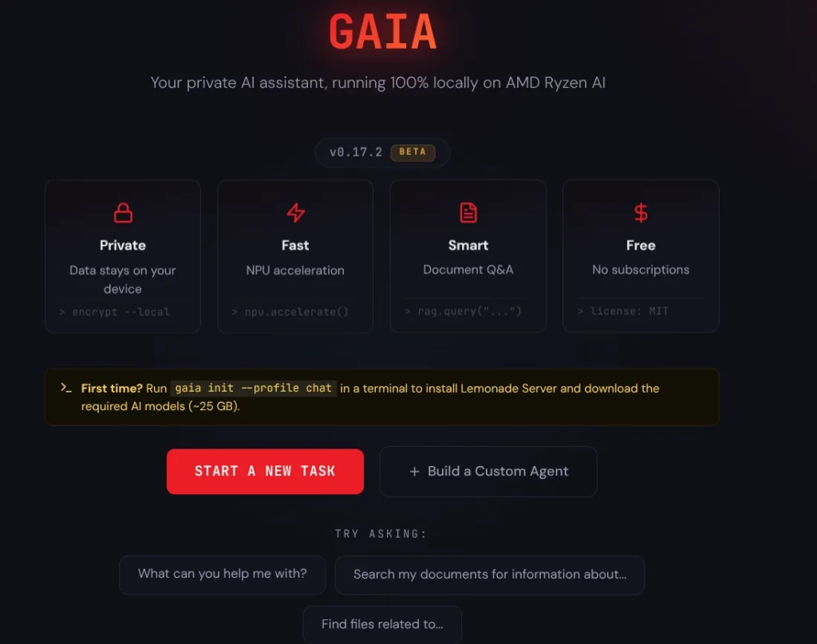This screenshot has width=817, height=644.
Task: Click the "Document Q&A" text in the Smart card
Action: pos(468,270)
